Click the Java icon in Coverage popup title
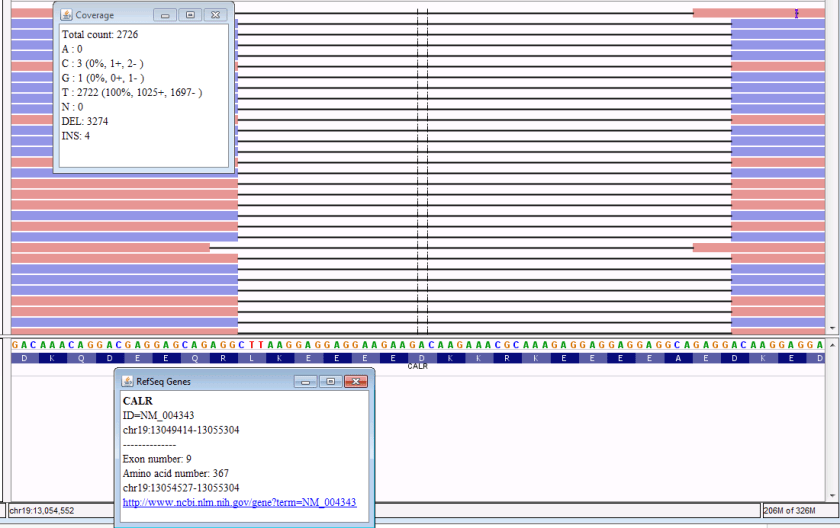The image size is (840, 528). coord(66,15)
